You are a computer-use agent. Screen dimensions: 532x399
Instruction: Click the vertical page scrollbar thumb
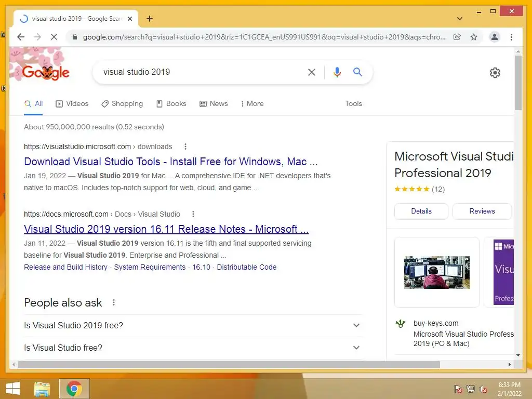[x=518, y=83]
